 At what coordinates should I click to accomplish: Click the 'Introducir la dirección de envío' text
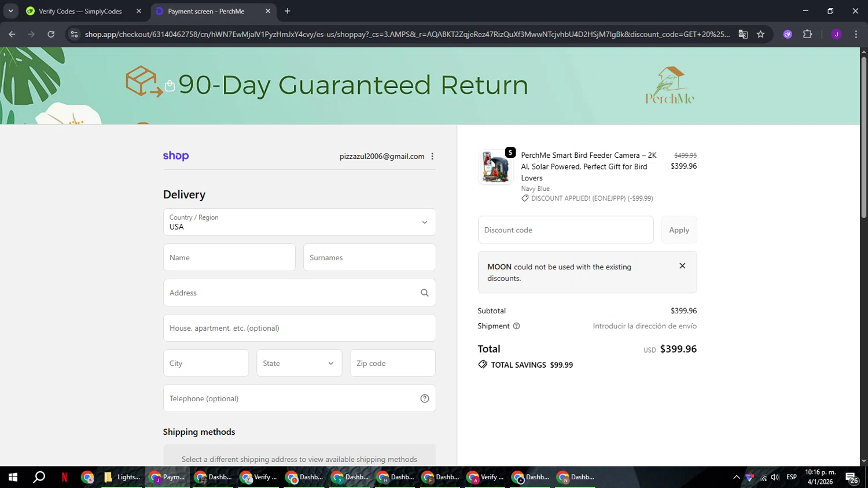click(x=645, y=326)
